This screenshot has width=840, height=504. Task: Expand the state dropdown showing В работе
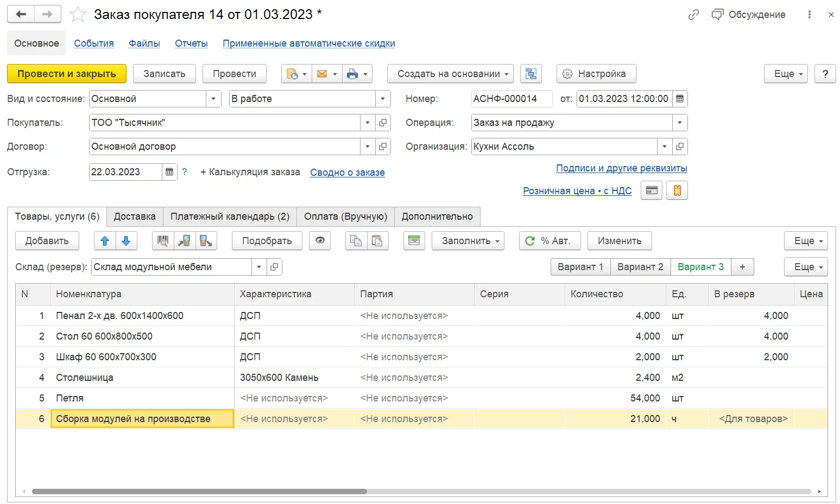383,99
